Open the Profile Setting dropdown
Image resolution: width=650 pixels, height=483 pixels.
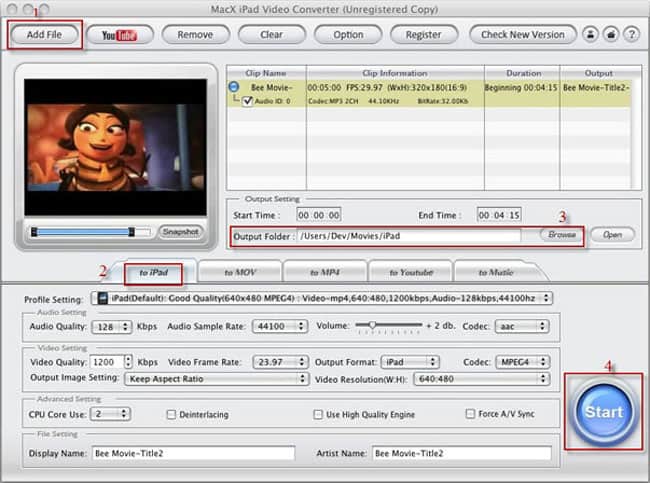322,298
